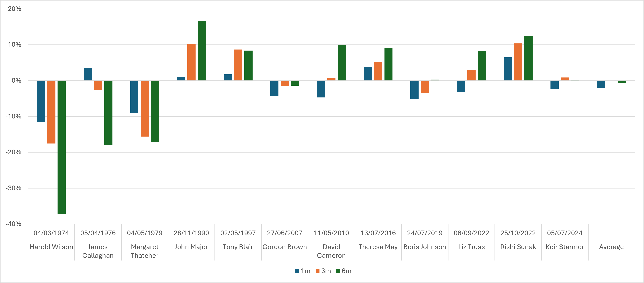Click the Average category label

(x=611, y=247)
